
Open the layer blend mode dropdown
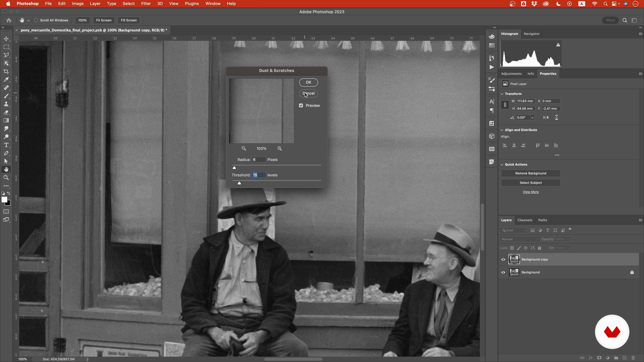coord(520,239)
